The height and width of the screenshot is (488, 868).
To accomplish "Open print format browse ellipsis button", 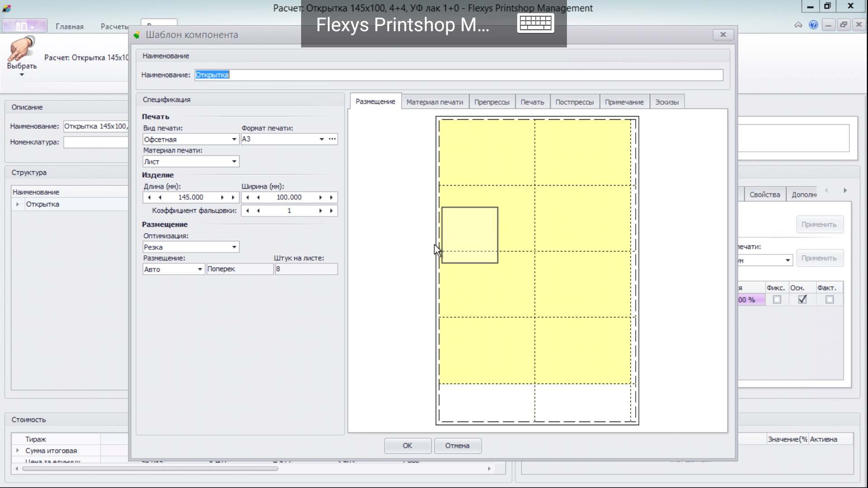I will pyautogui.click(x=332, y=139).
